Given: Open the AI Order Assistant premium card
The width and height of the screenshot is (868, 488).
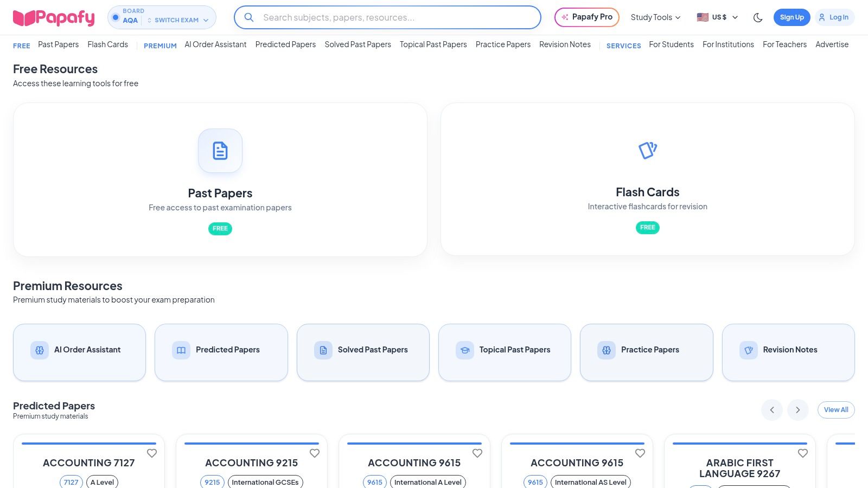Looking at the screenshot, I should [80, 352].
